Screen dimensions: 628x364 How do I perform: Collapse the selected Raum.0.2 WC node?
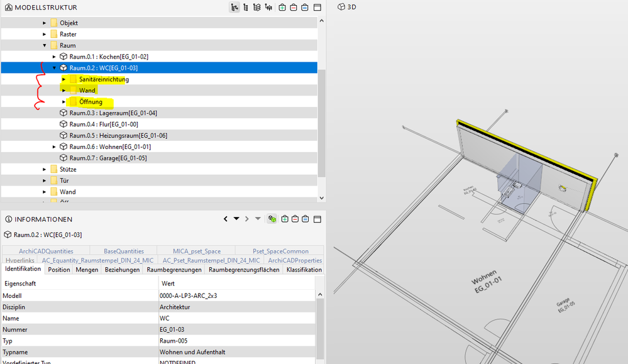coord(53,67)
